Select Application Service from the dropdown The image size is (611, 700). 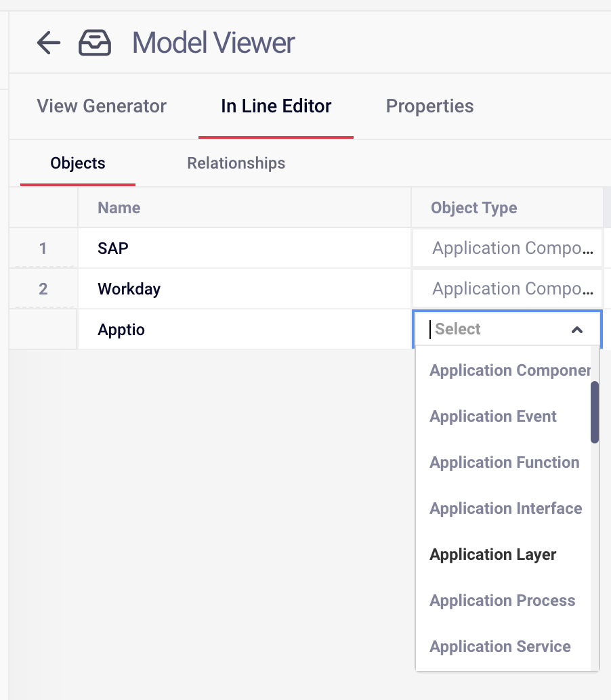500,647
